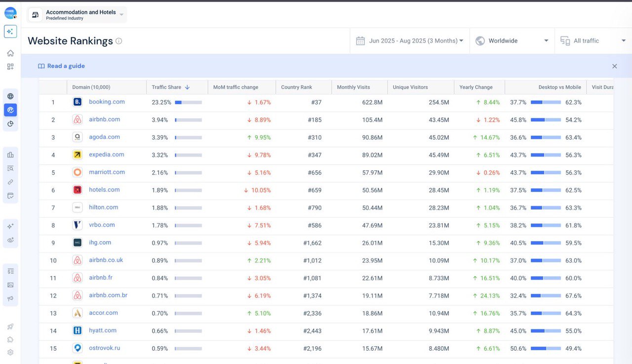Click the hyatt.com favicon icon
The image size is (632, 364).
pyautogui.click(x=77, y=331)
